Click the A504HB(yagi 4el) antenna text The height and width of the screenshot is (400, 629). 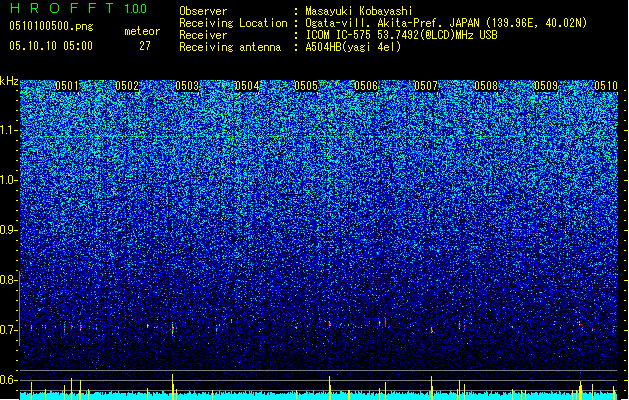(353, 47)
